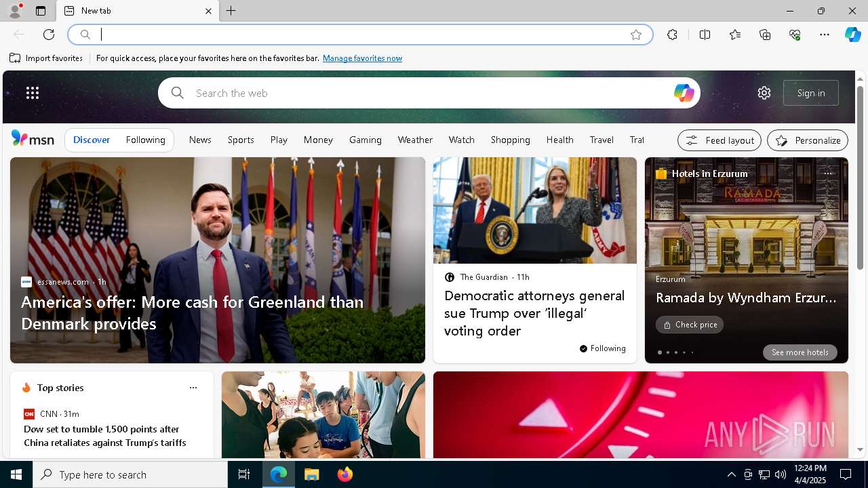This screenshot has height=488, width=868.
Task: Toggle Split screen icon
Action: [x=705, y=35]
